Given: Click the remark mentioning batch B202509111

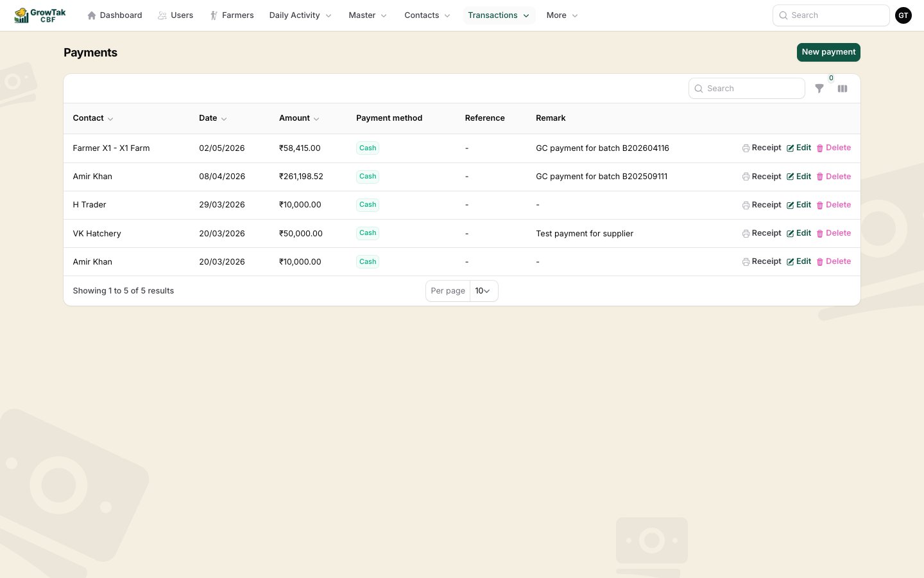Looking at the screenshot, I should pyautogui.click(x=602, y=177).
